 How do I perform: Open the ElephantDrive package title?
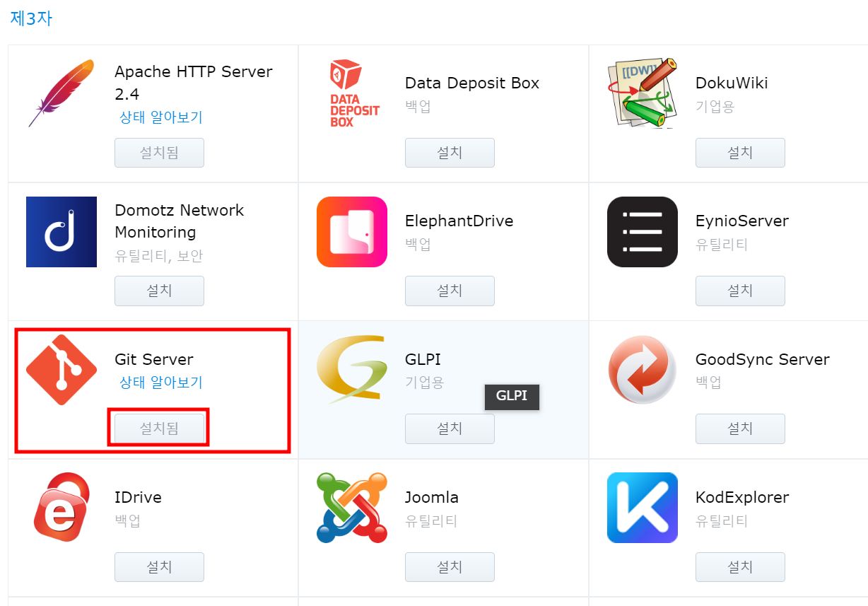[459, 221]
